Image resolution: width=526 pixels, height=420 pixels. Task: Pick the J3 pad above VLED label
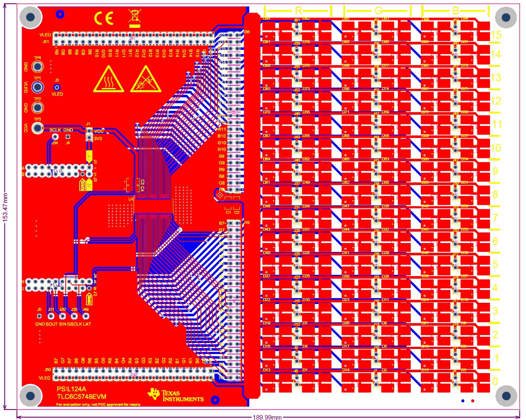57,87
